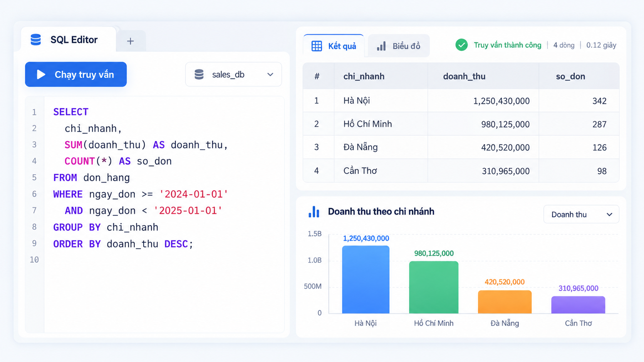Click the Truy vấn thành công status
Screen dimensions: 644x362
click(507, 45)
